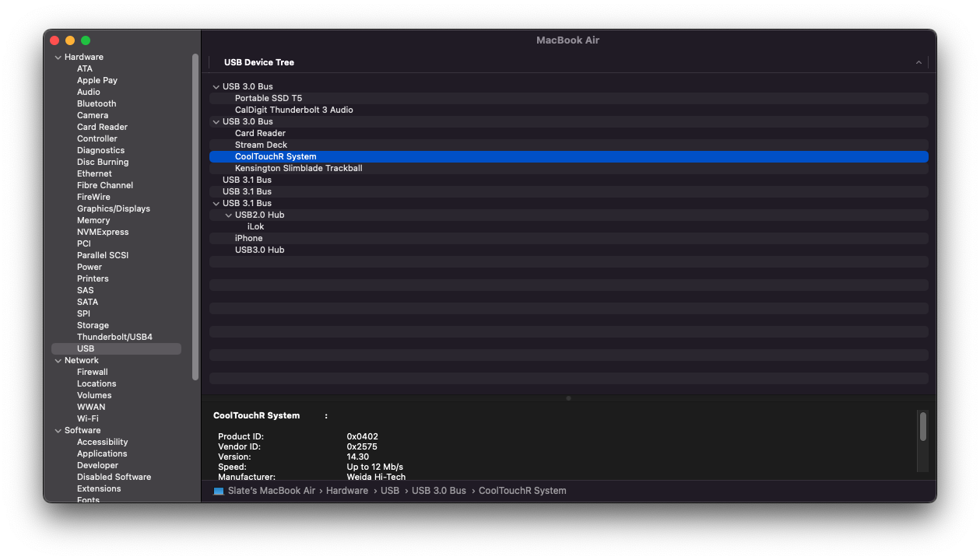
Task: Click the Vendor ID value 0x2575
Action: click(362, 446)
